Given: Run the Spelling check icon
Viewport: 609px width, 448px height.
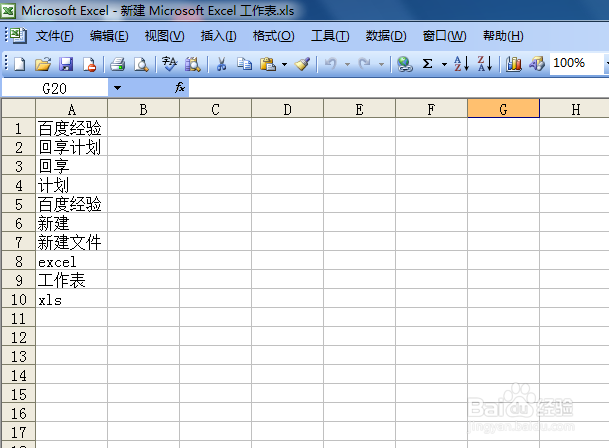Looking at the screenshot, I should [x=169, y=64].
